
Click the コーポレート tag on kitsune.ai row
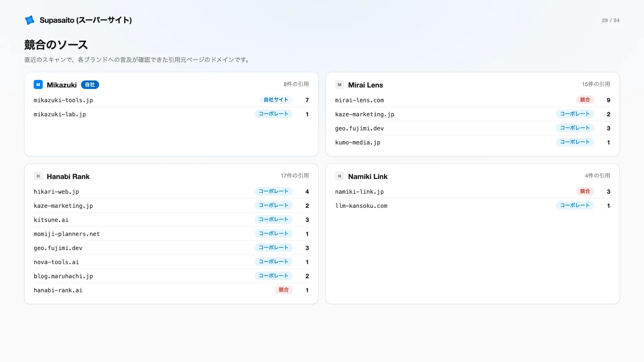click(274, 220)
